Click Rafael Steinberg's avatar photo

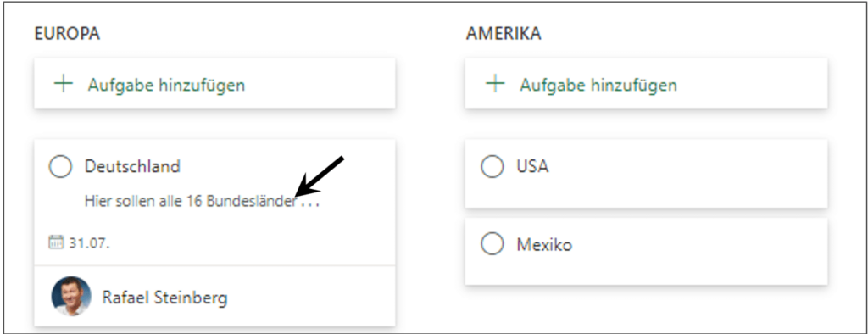pyautogui.click(x=71, y=297)
